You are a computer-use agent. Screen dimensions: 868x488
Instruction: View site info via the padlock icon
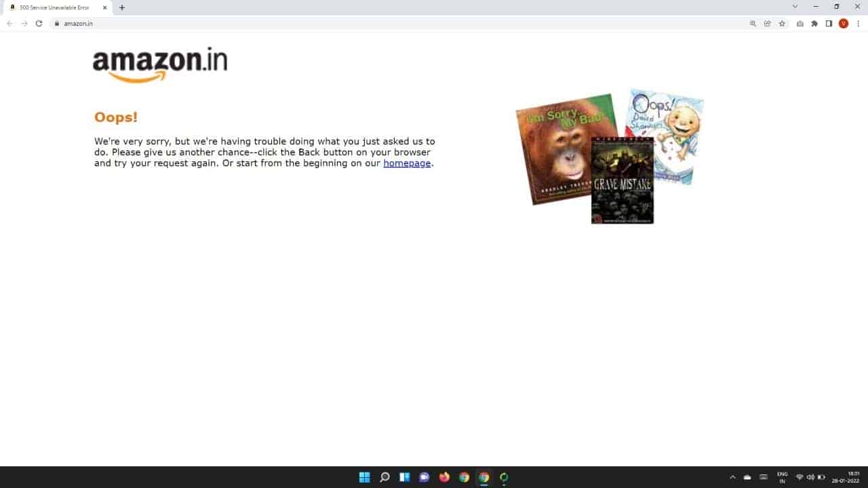(57, 23)
